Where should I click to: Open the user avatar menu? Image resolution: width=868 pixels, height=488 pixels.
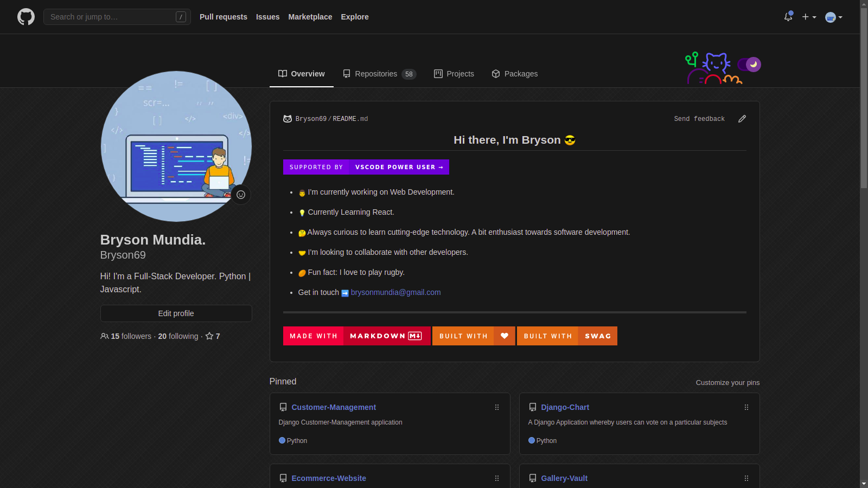tap(833, 17)
